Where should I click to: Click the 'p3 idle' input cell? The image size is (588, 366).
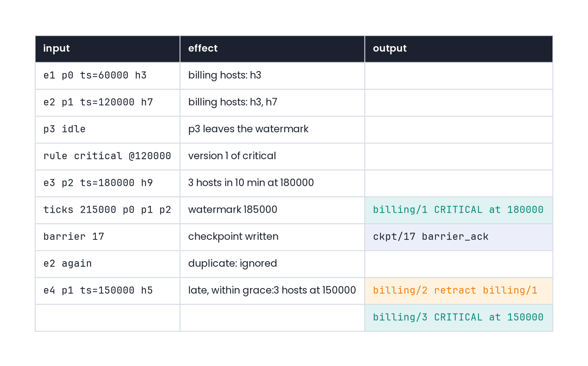pos(107,129)
